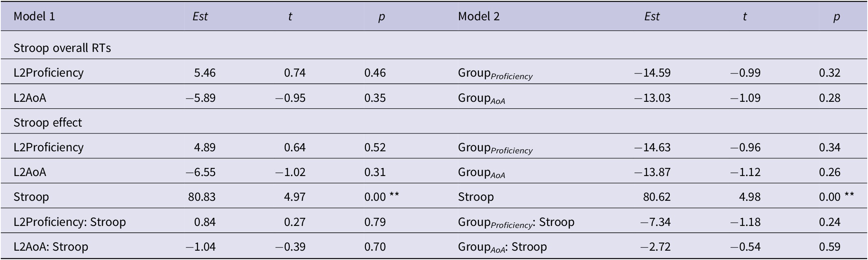Select the L2AoA: Stroop row label
The height and width of the screenshot is (260, 868).
[51, 247]
